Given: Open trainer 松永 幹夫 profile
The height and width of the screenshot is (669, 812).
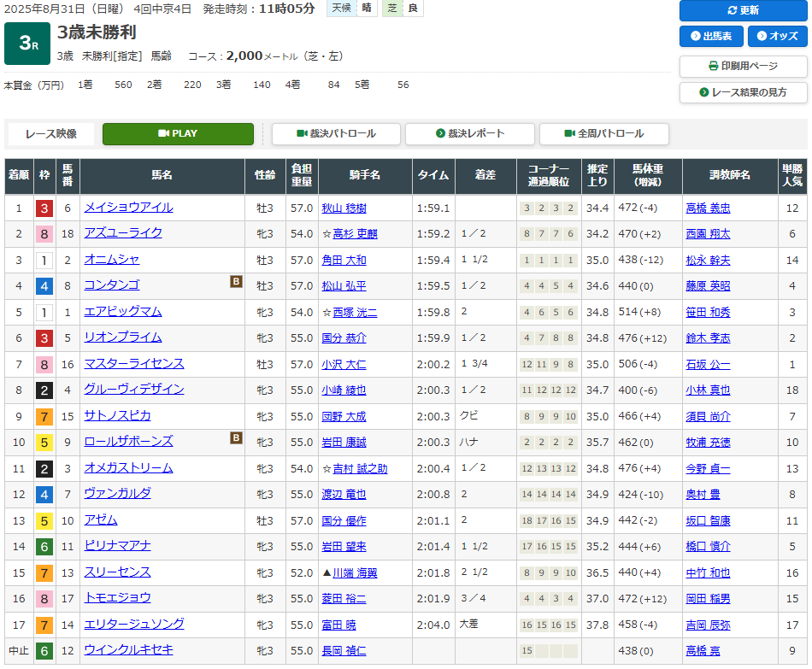Looking at the screenshot, I should (708, 261).
